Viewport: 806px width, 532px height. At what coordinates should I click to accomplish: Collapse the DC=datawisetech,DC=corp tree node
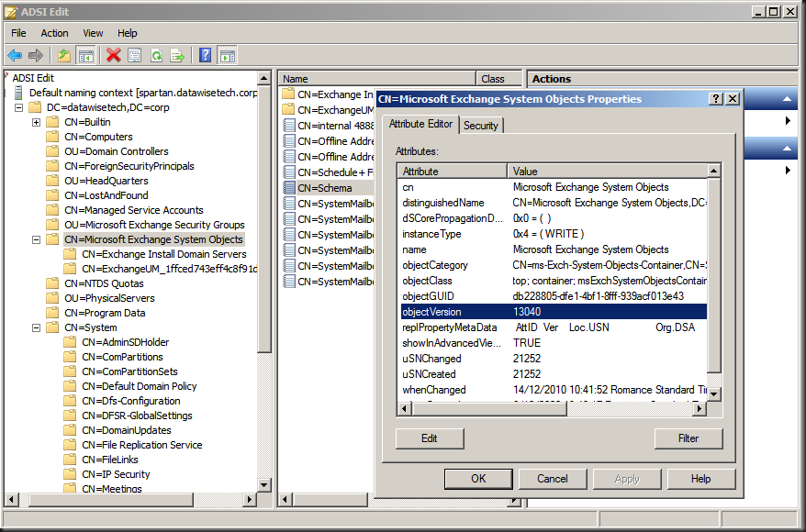[x=19, y=108]
